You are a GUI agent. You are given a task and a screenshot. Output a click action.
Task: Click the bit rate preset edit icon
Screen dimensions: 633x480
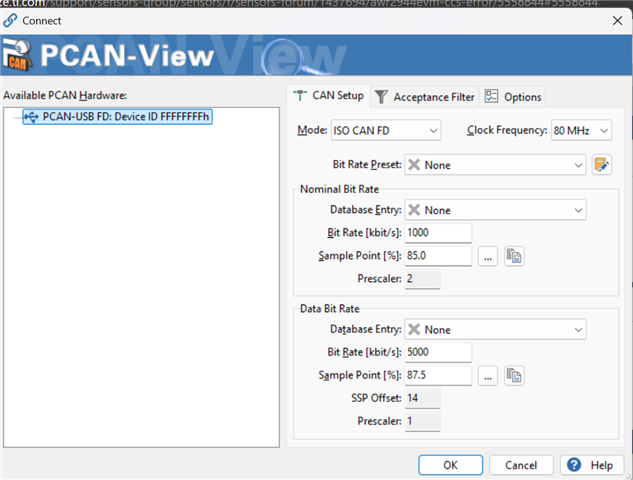pyautogui.click(x=602, y=165)
